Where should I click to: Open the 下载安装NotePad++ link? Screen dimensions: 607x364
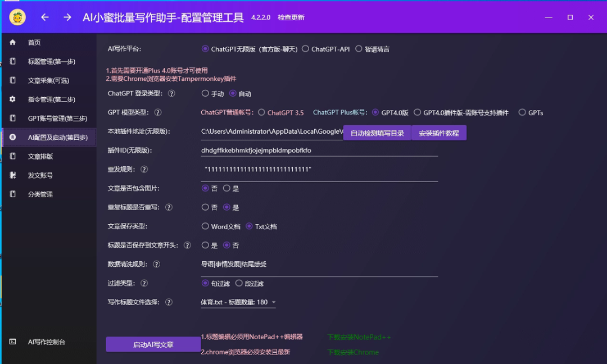[x=359, y=337]
